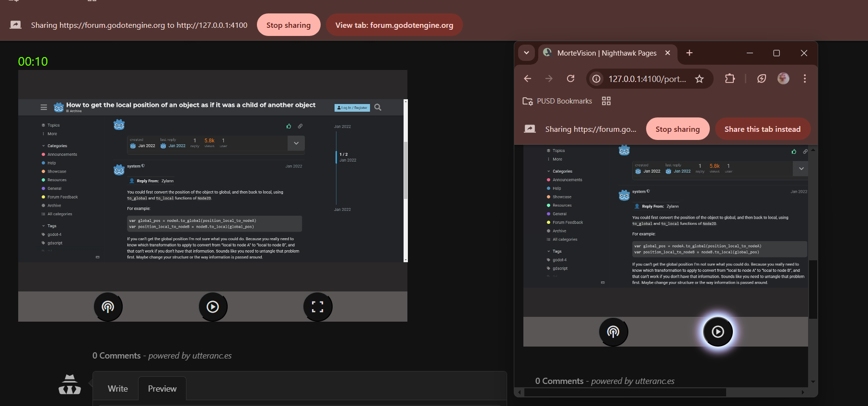Click the keyboard shortcuts icon at the sidebar bottom in the main page
The width and height of the screenshot is (868, 406).
tap(98, 257)
